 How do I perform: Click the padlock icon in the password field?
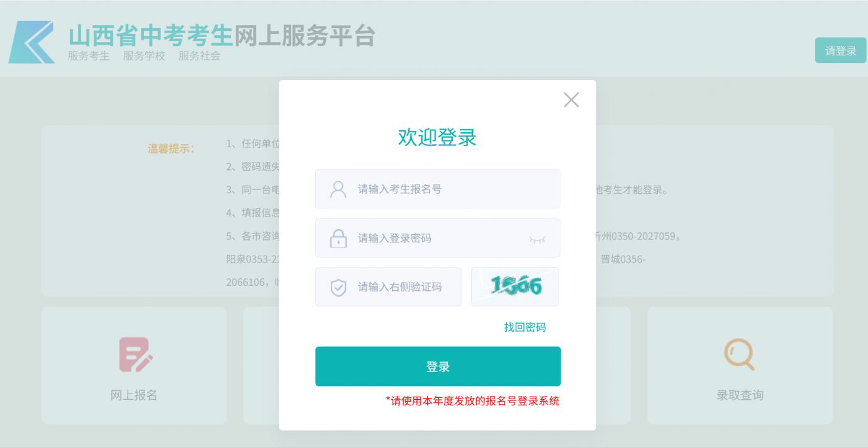(x=338, y=237)
